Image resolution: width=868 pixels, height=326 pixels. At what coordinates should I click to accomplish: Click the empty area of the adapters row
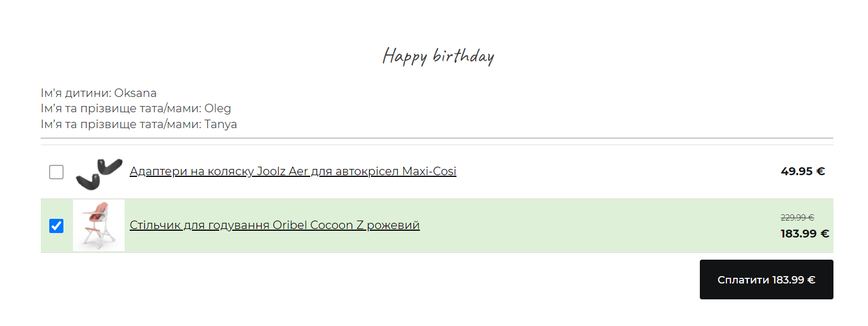coord(617,172)
